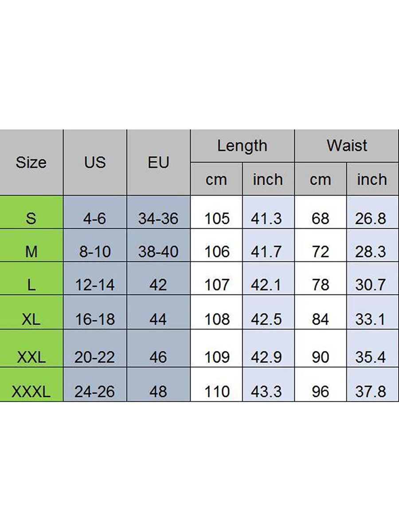Viewport: 399px width, 532px height.
Task: Select the green XXXL size cell
Action: tap(31, 391)
